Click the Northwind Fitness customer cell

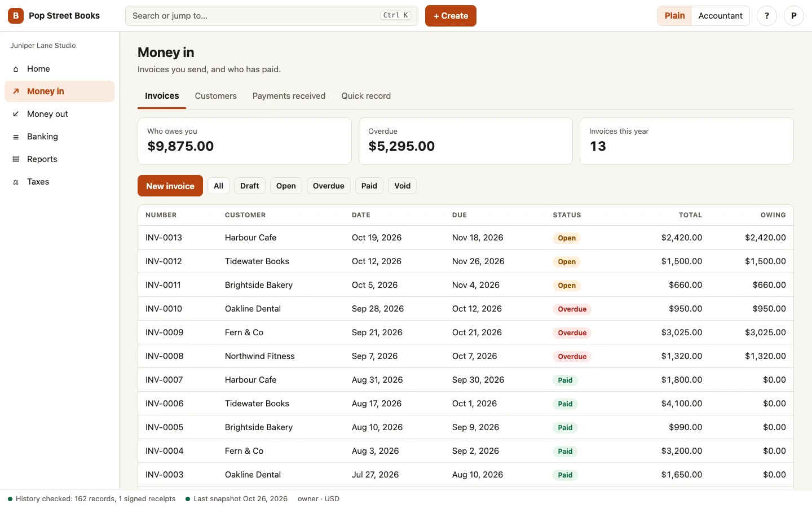pos(260,356)
